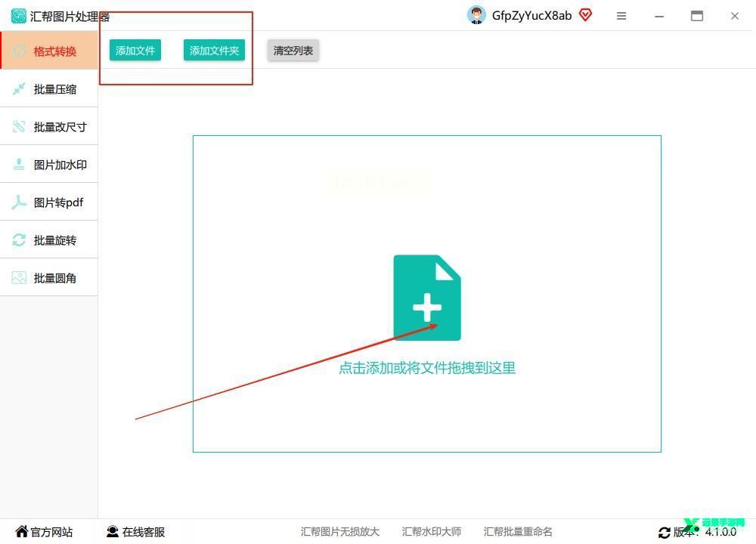Open the 批量旋转 tab
756x544 pixels.
coord(49,240)
